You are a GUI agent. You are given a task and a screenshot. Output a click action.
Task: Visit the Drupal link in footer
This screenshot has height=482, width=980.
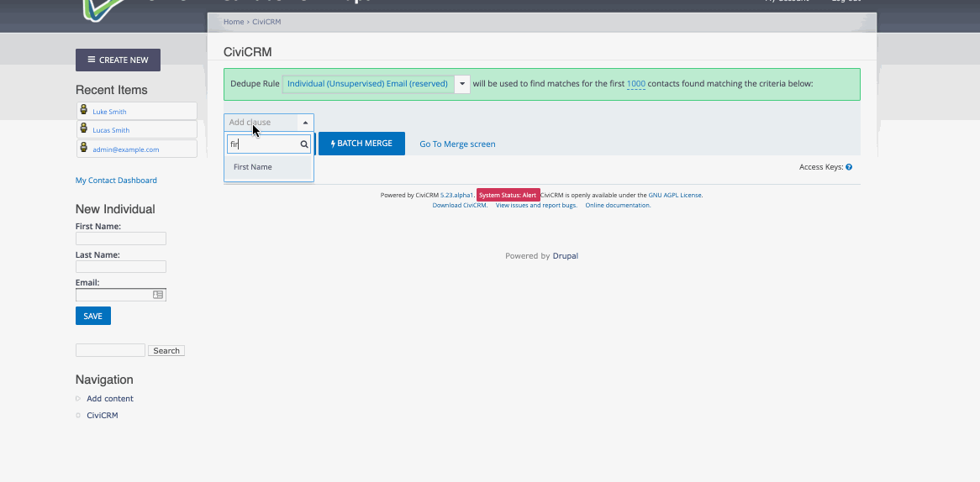click(x=565, y=256)
